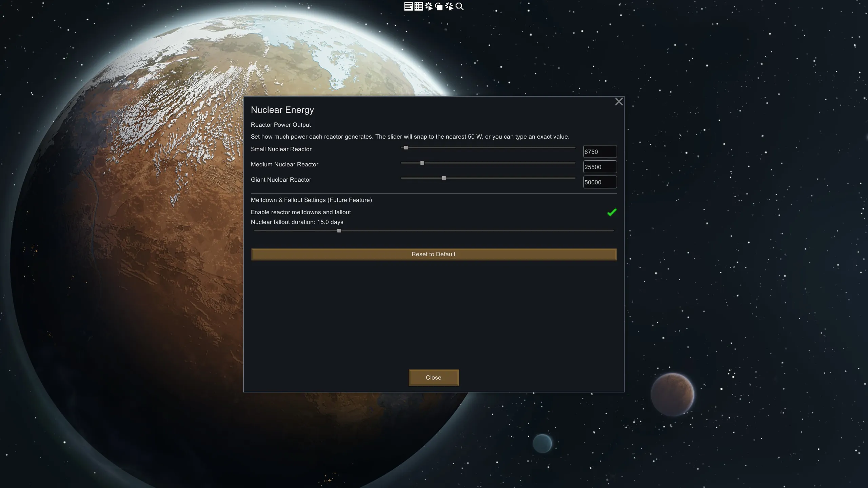This screenshot has height=488, width=868.
Task: Open the debug log icon
Action: point(408,6)
